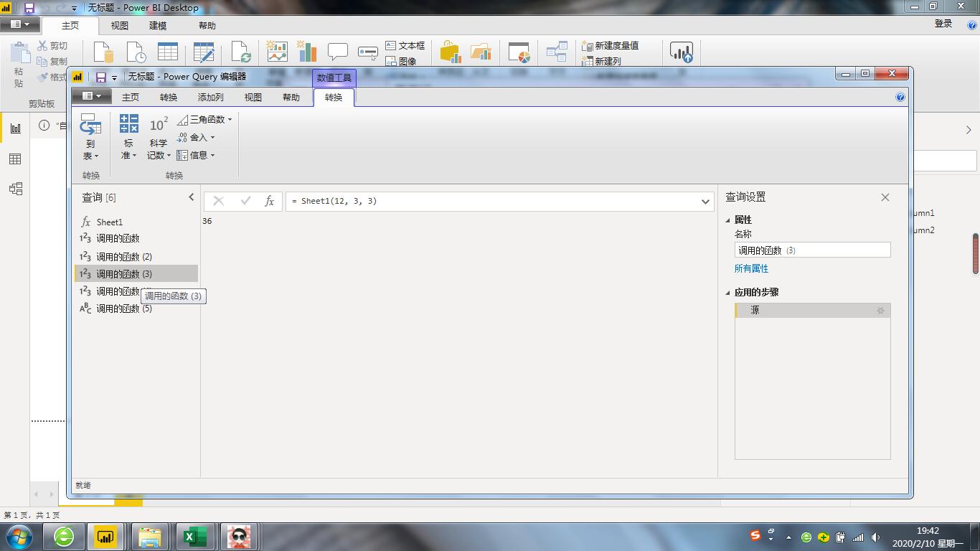Click the query Name (名称) input field
Viewport: 980px width, 551px height.
pyautogui.click(x=812, y=250)
